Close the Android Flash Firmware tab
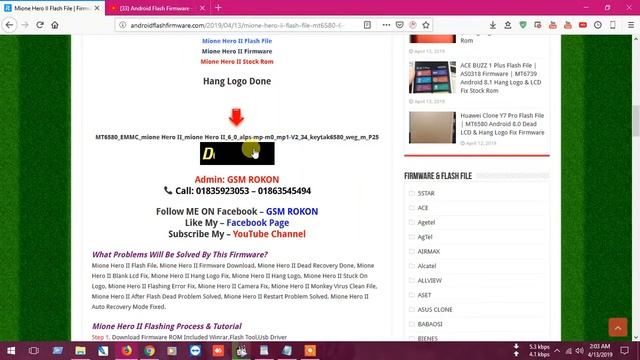The image size is (640, 360). pos(202,8)
